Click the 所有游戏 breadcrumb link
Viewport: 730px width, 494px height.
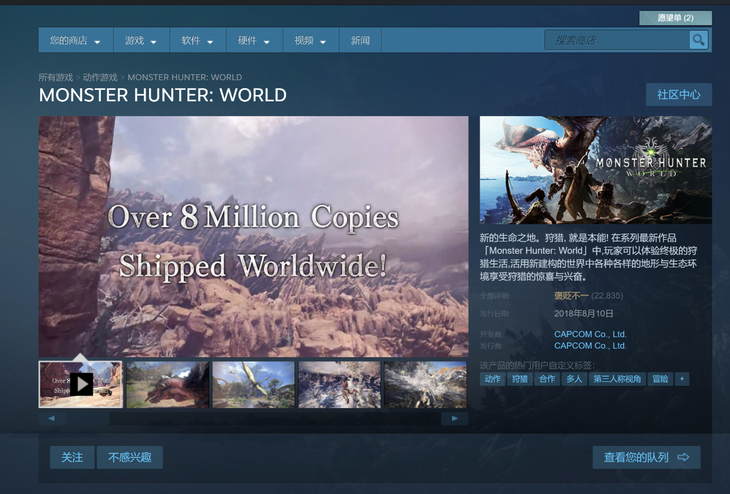[x=56, y=77]
